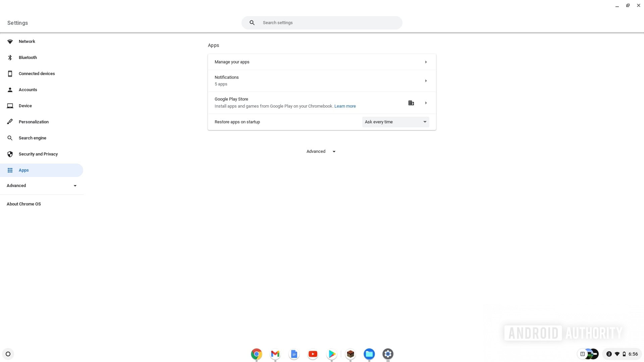Click the search settings input field
This screenshot has width=644, height=362.
coord(322,22)
